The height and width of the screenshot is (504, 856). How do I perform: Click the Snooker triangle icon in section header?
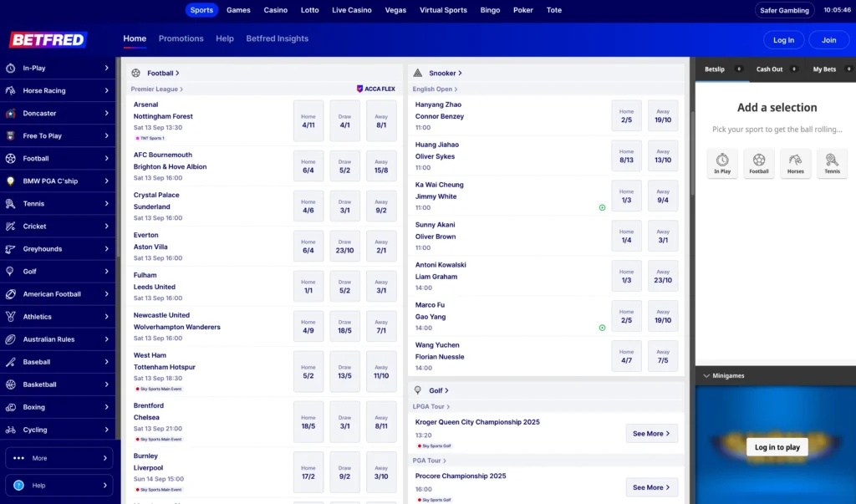point(417,74)
